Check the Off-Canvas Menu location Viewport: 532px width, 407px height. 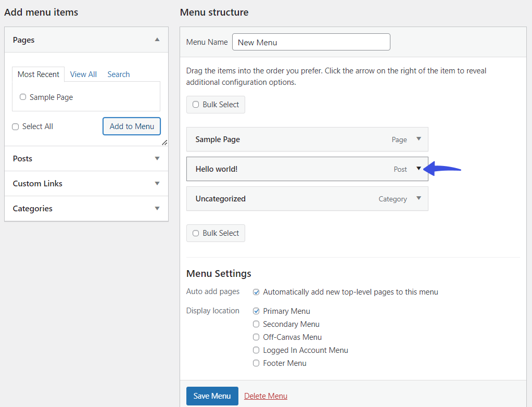point(256,337)
